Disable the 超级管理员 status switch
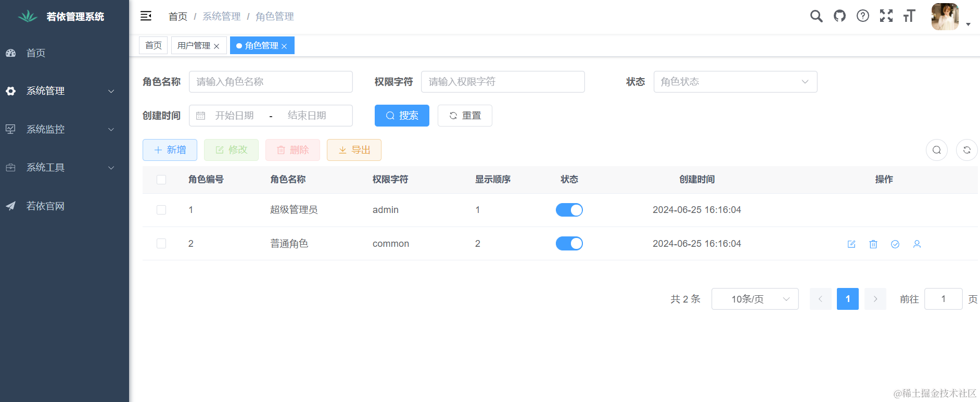Viewport: 980px width, 402px height. 569,210
